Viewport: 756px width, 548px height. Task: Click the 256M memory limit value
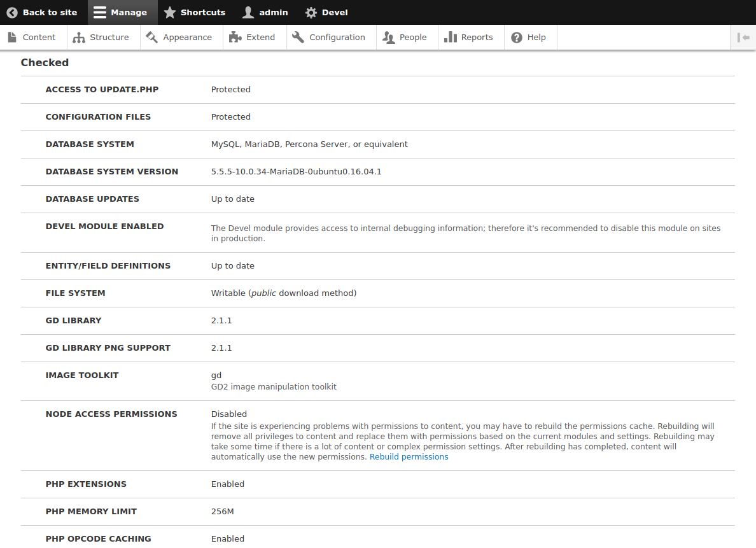222,511
